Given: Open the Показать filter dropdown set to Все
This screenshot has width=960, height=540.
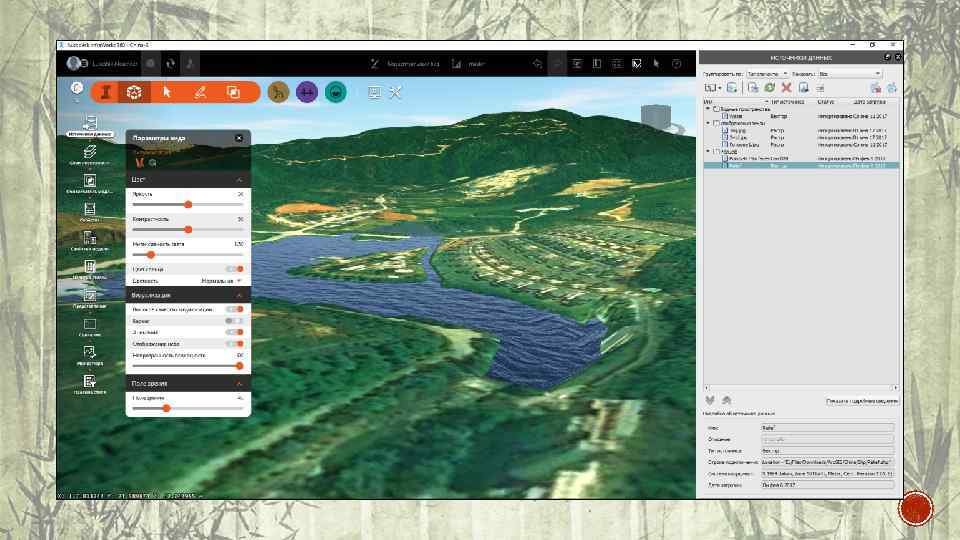Looking at the screenshot, I should pyautogui.click(x=849, y=74).
